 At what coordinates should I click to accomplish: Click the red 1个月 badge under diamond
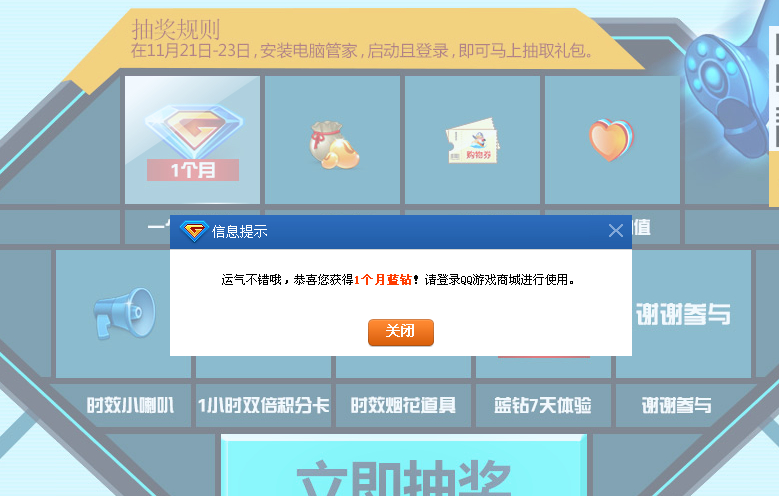pos(193,170)
